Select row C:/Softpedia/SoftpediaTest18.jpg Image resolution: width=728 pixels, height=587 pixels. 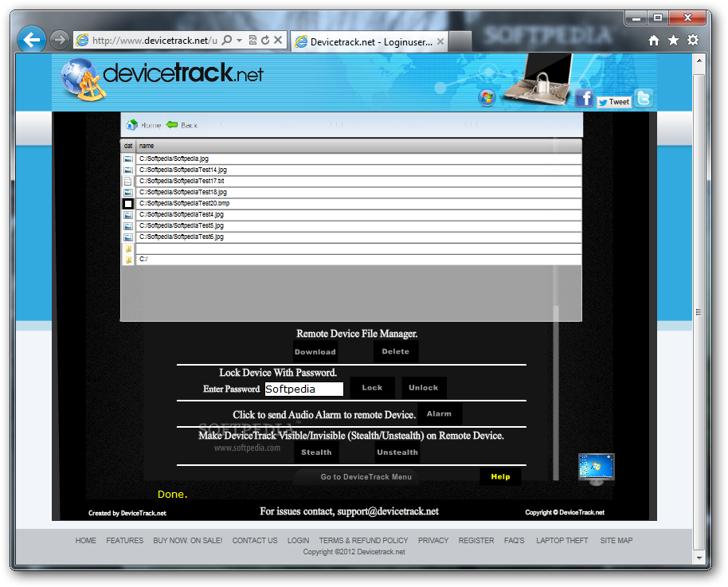(x=351, y=192)
